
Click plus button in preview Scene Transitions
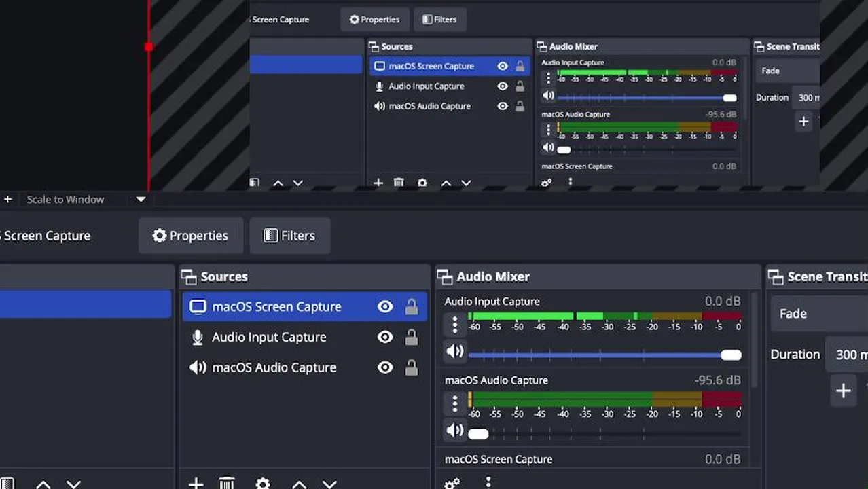click(x=803, y=122)
